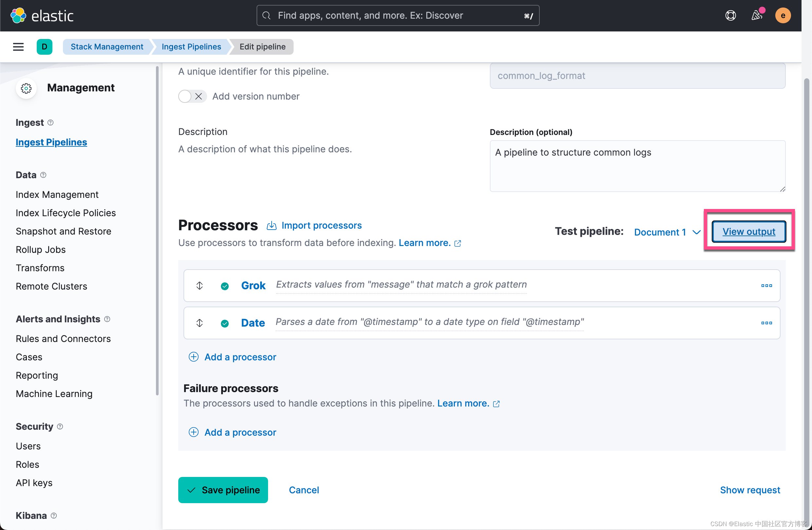
Task: Expand the Document 1 dropdown
Action: coord(667,232)
